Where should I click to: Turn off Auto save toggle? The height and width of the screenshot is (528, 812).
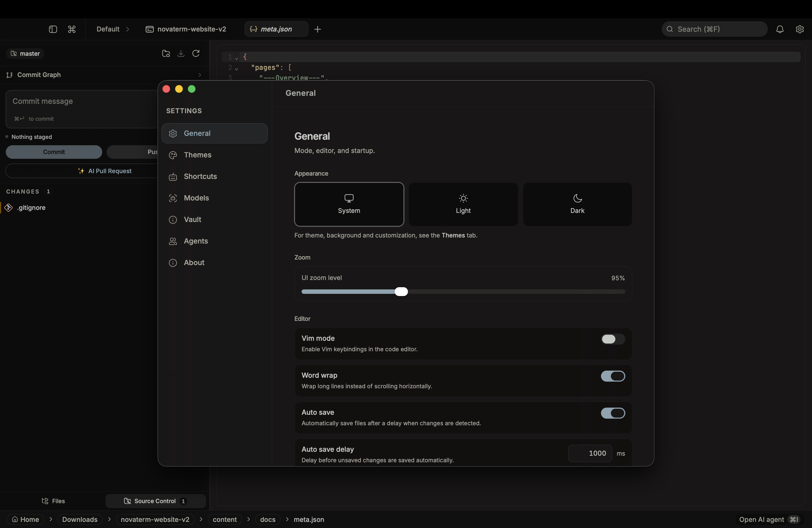tap(613, 413)
